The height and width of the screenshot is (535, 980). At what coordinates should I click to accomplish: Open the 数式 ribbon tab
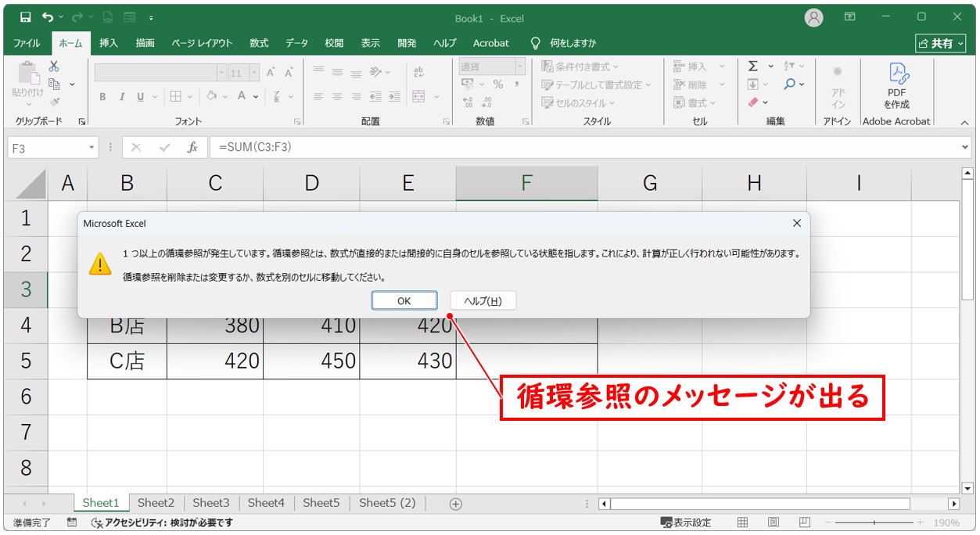click(259, 43)
